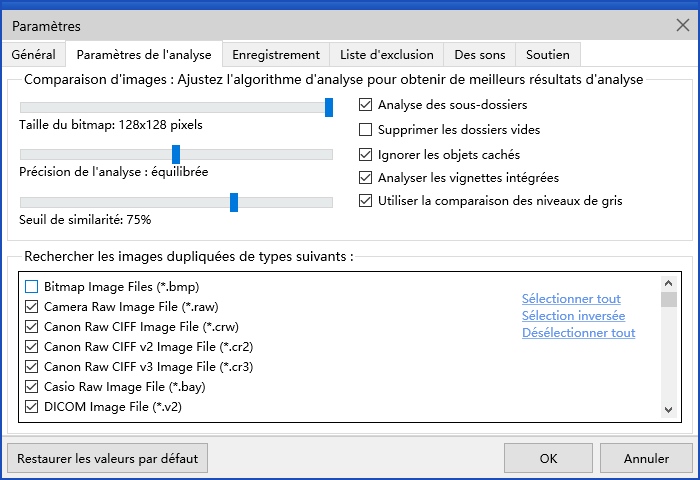Go to the Enregistrement tab
This screenshot has width=700, height=480.
tap(276, 55)
